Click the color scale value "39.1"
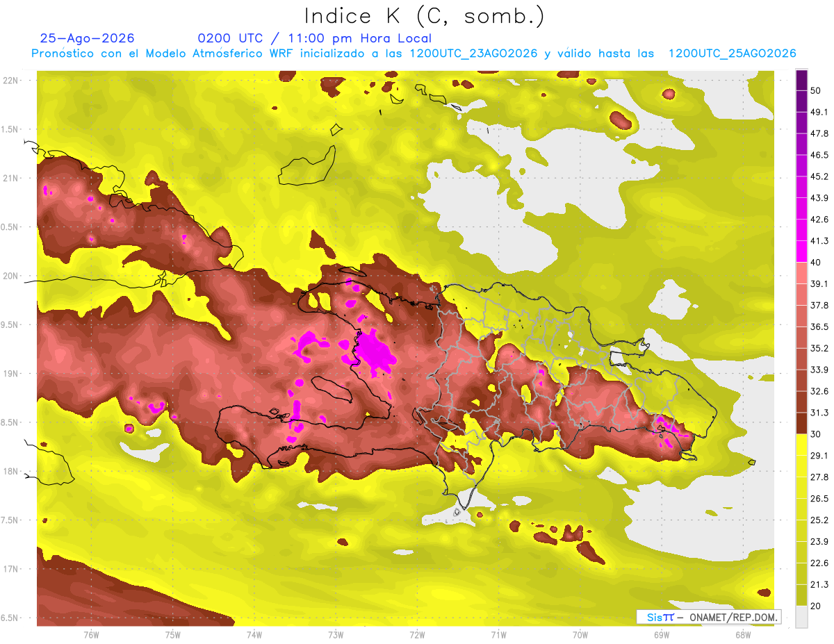 pos(819,283)
